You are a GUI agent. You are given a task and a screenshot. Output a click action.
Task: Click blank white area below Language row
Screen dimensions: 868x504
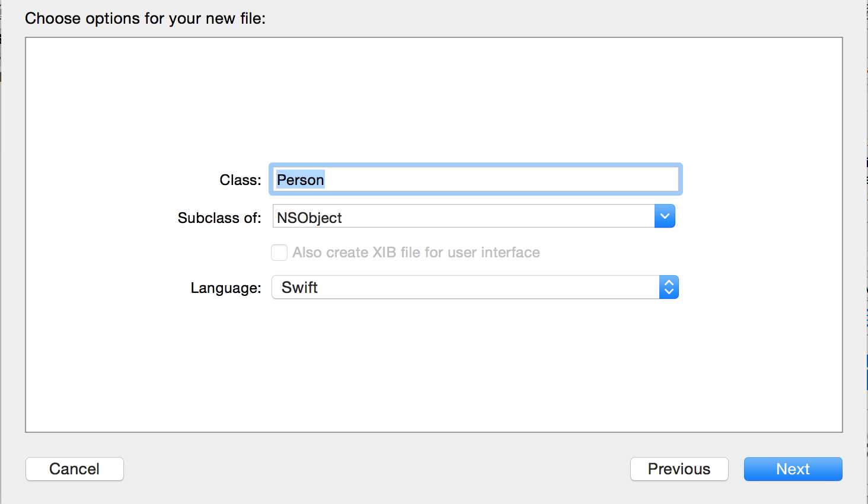(433, 368)
